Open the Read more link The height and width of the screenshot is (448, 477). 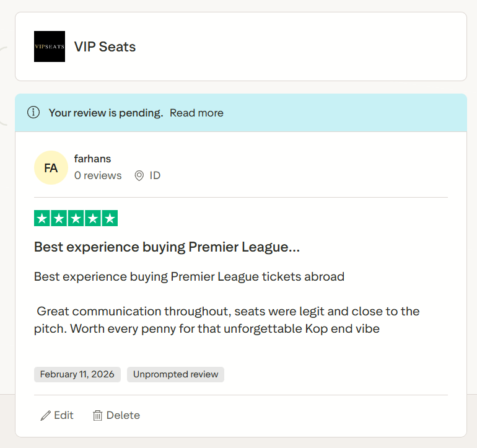click(x=196, y=113)
